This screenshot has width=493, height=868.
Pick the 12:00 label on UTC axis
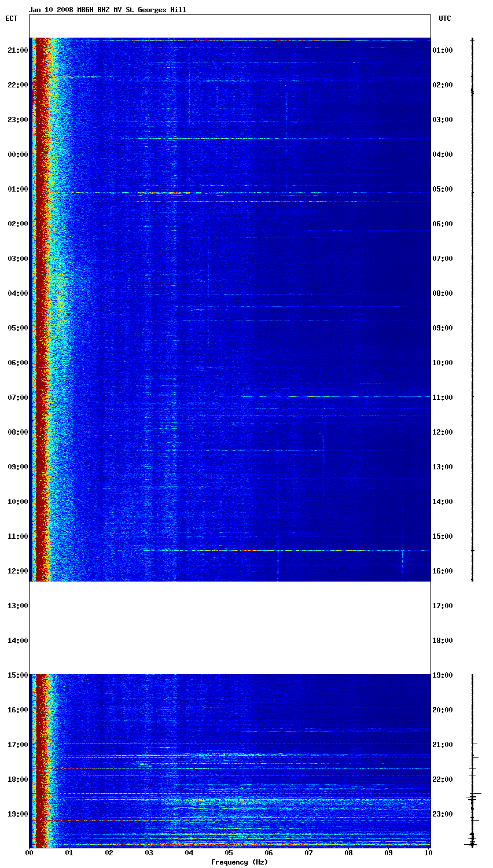point(443,432)
